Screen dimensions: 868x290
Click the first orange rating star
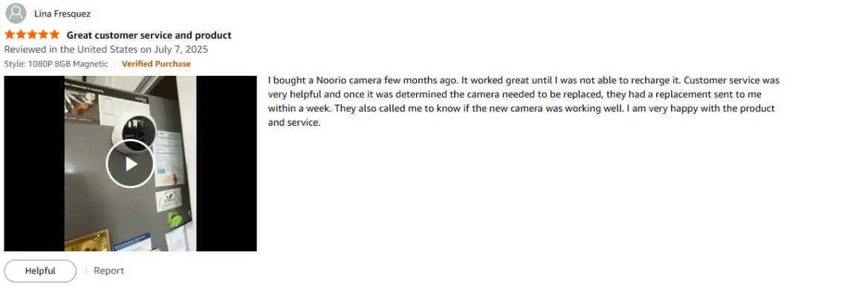pos(10,35)
